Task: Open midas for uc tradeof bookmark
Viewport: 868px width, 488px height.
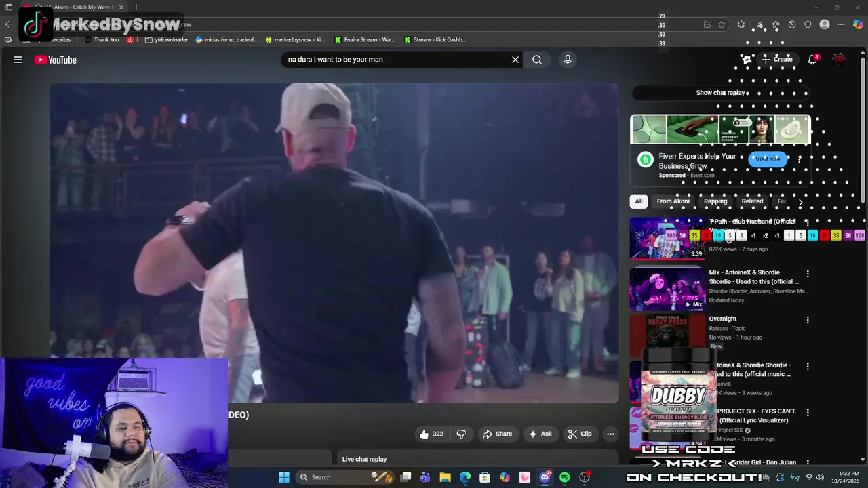Action: (226, 40)
